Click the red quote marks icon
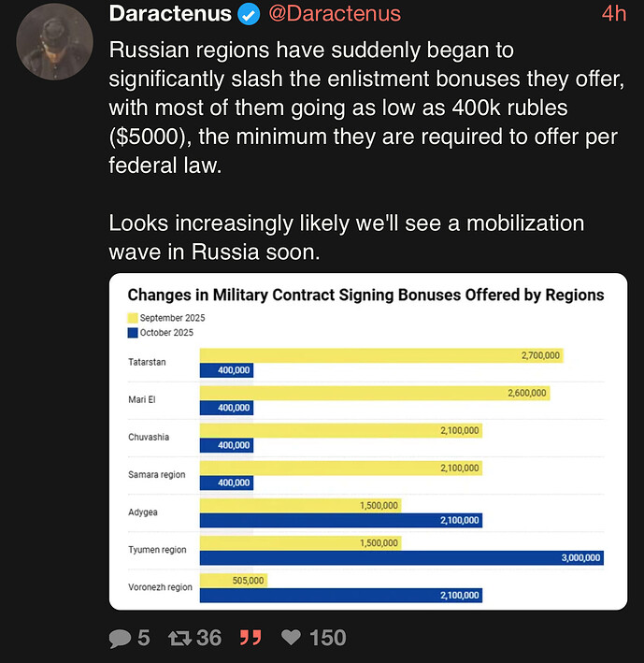 (x=250, y=638)
